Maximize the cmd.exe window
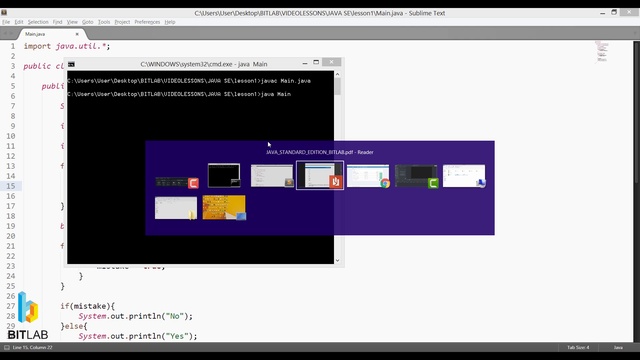Image resolution: width=640 pixels, height=360 pixels. coord(316,62)
